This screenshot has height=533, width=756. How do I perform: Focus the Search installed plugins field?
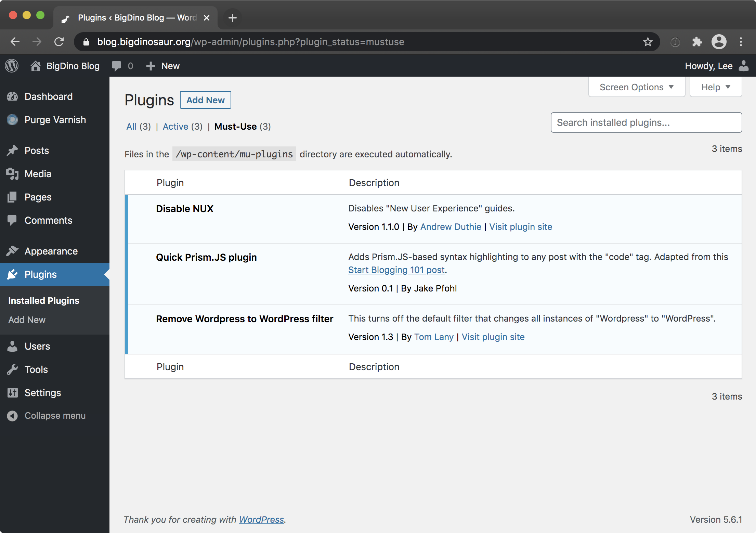(646, 122)
